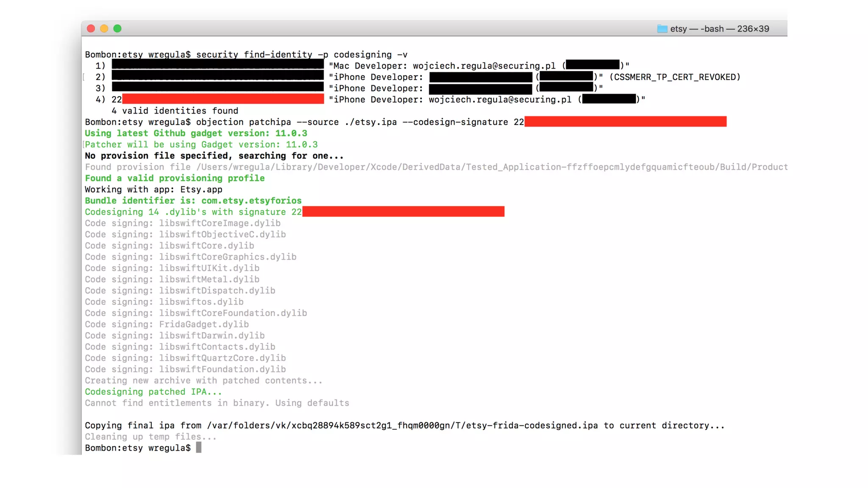Click the green zoom window button
The height and width of the screenshot is (488, 868).
[117, 28]
